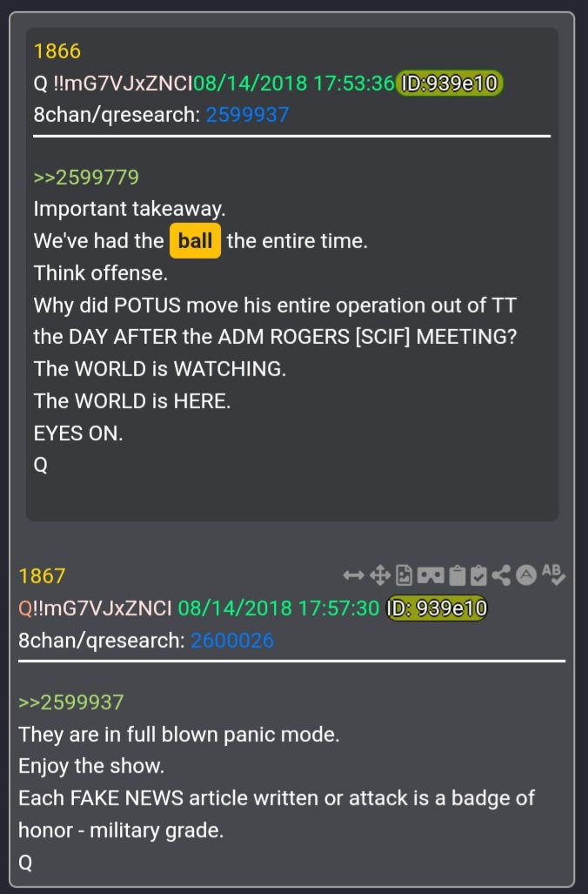The height and width of the screenshot is (894, 588).
Task: Click the highlighted 'ball' keyword
Action: click(196, 240)
